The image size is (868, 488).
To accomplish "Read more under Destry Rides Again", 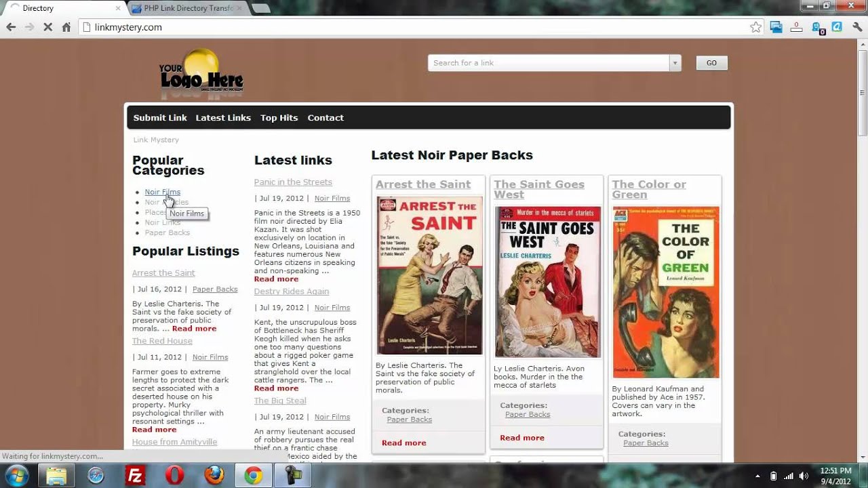I will (276, 388).
